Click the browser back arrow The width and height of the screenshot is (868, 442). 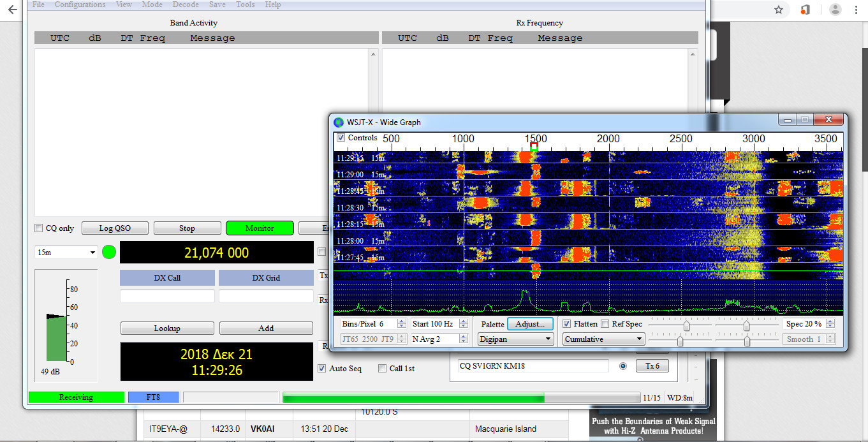[x=13, y=10]
